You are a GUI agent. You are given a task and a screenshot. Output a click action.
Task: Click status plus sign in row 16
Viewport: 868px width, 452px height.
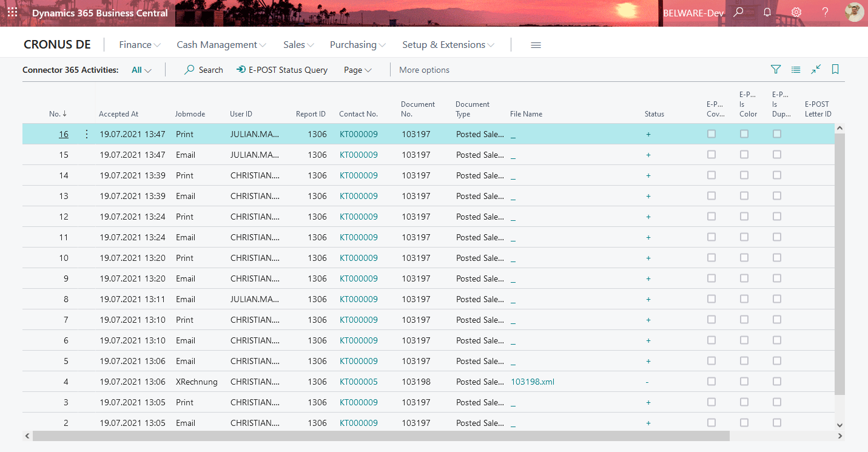[x=648, y=134]
